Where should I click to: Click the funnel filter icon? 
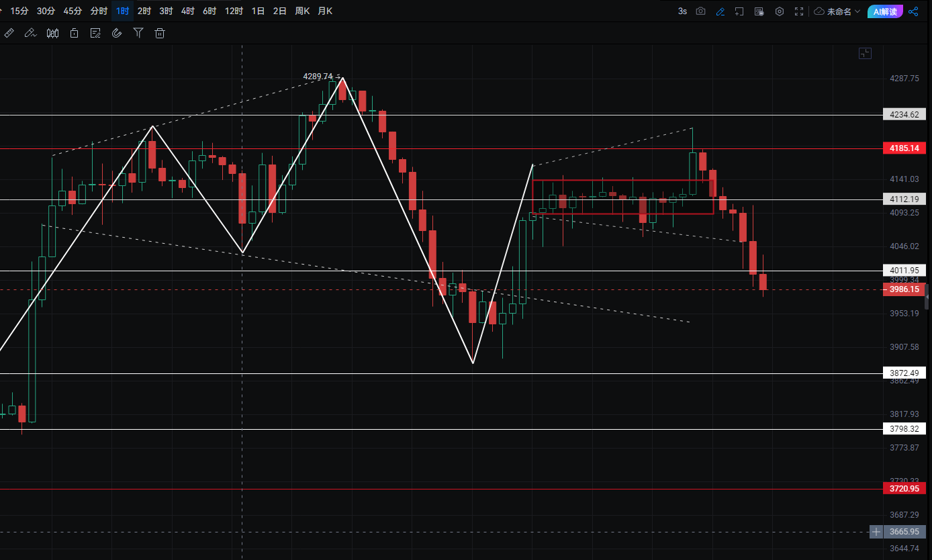tap(138, 33)
